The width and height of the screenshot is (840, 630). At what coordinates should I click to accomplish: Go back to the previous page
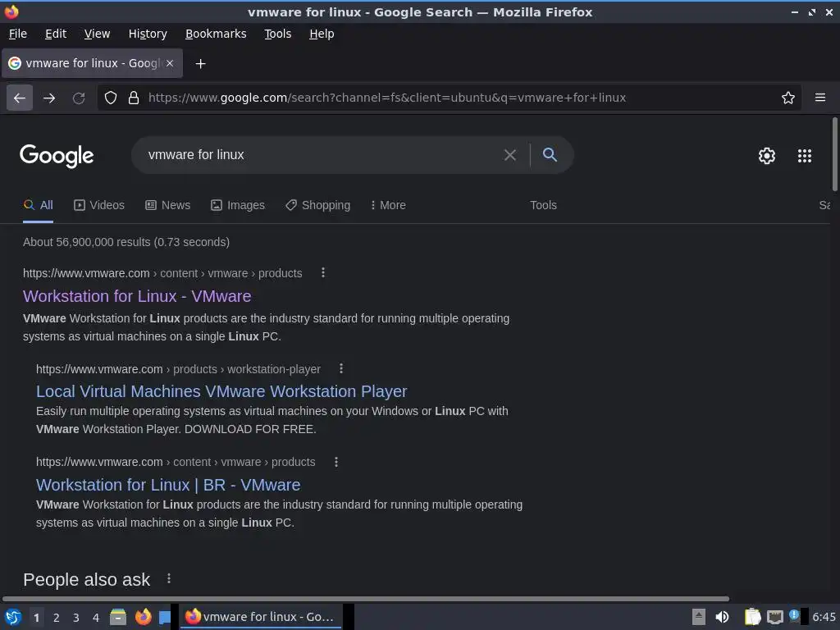pos(20,98)
